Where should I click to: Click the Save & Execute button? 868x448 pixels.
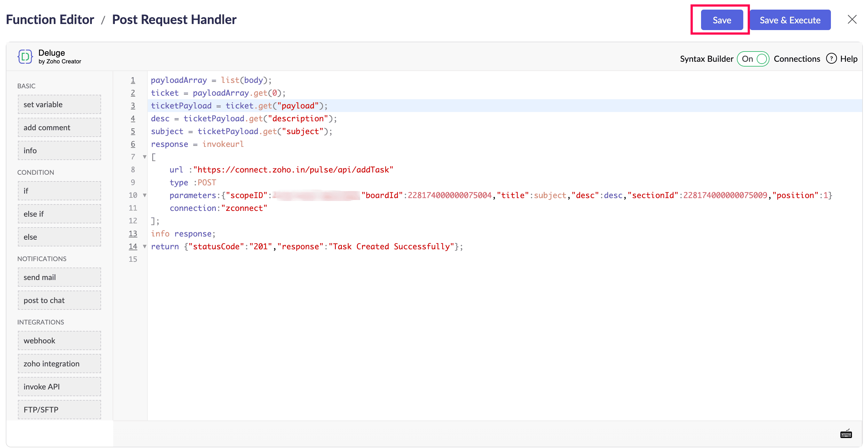(x=790, y=20)
